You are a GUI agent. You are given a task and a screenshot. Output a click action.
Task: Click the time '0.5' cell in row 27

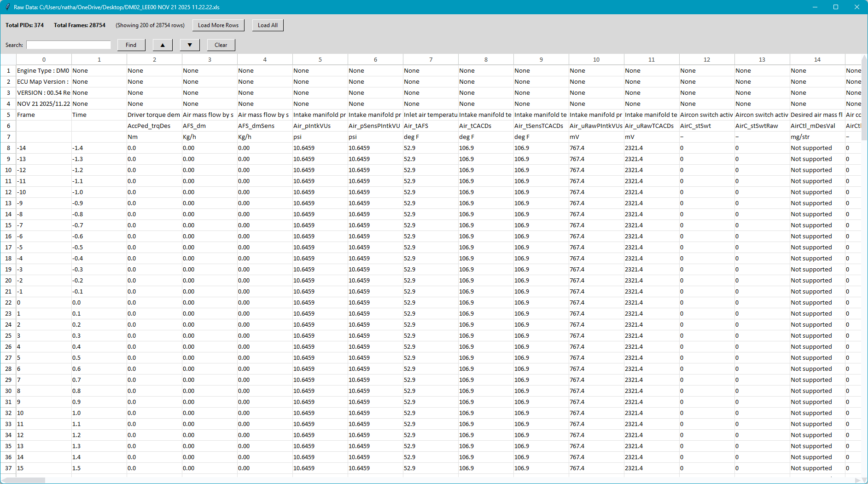(99, 358)
